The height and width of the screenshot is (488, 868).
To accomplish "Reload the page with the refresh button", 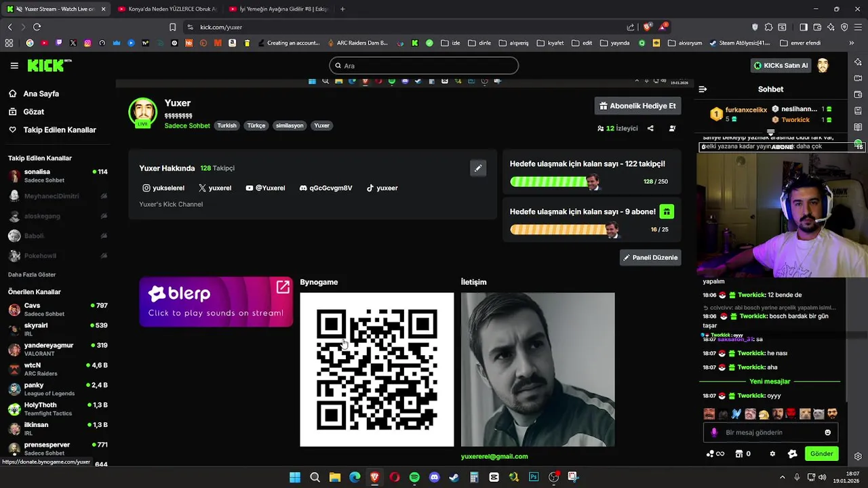I will [37, 27].
